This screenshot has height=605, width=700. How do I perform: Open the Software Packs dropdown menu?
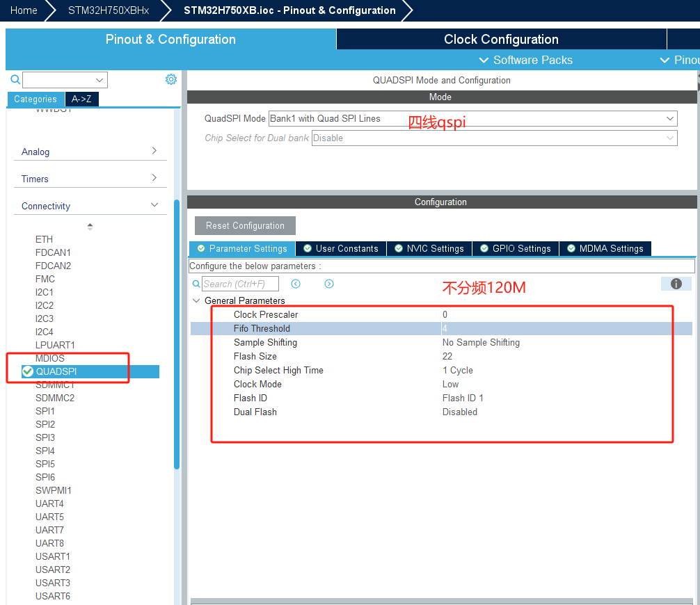pyautogui.click(x=526, y=60)
